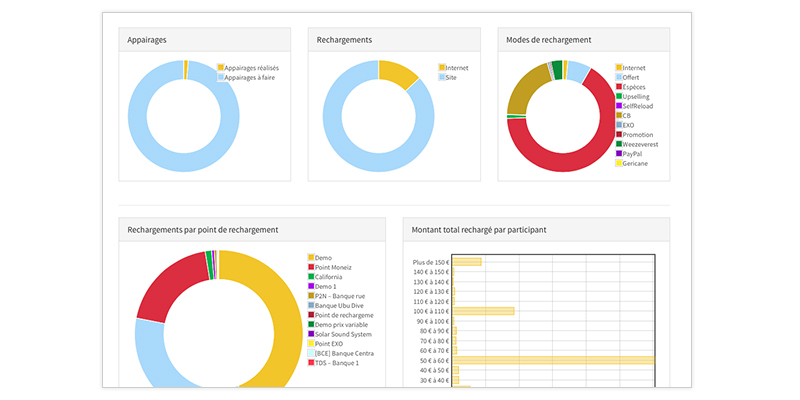Select the red Point Moneiz segment of bottom donut
This screenshot has height=400, width=800.
(x=166, y=290)
